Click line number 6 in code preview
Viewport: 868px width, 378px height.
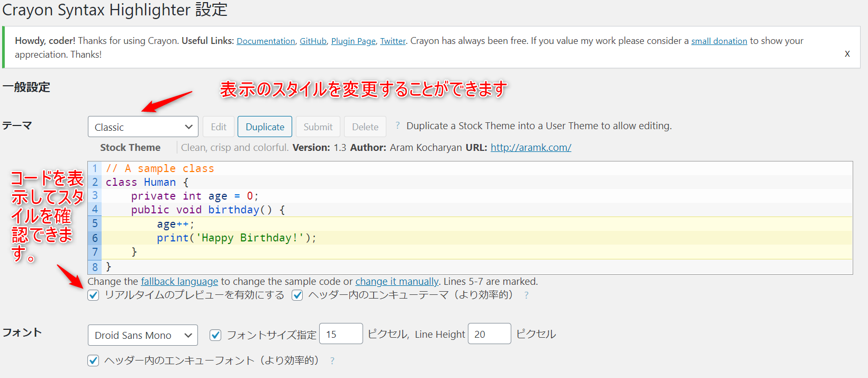pyautogui.click(x=95, y=238)
